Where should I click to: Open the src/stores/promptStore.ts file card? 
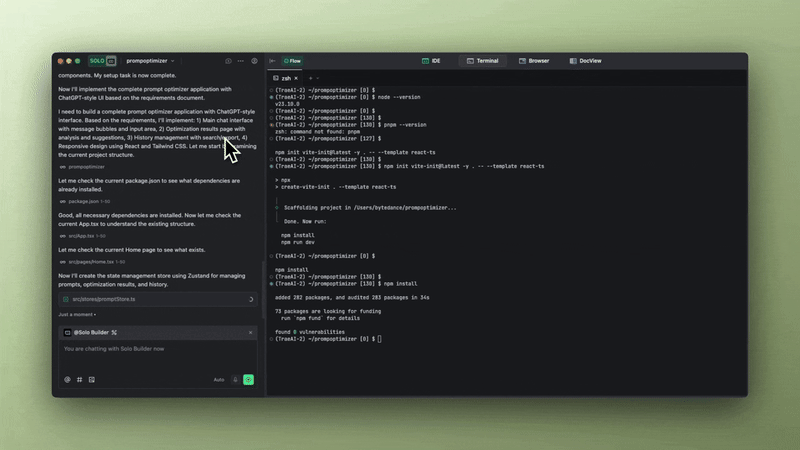[x=158, y=299]
